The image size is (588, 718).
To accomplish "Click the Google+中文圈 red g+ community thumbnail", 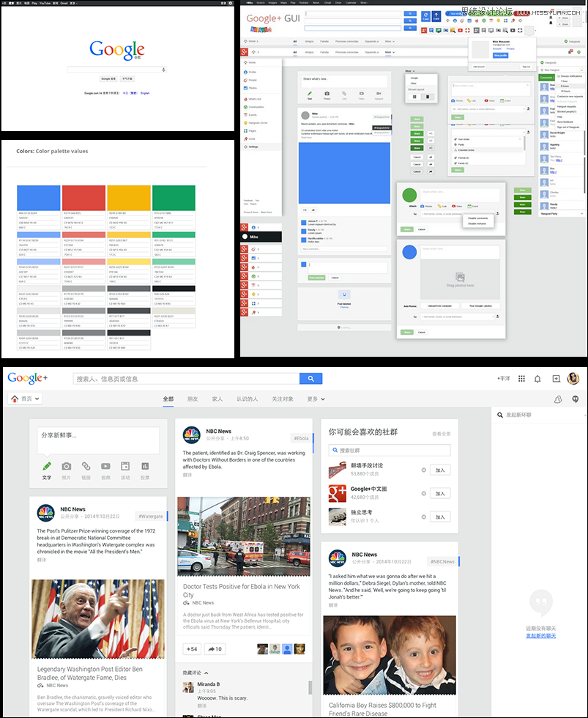I will pyautogui.click(x=338, y=493).
